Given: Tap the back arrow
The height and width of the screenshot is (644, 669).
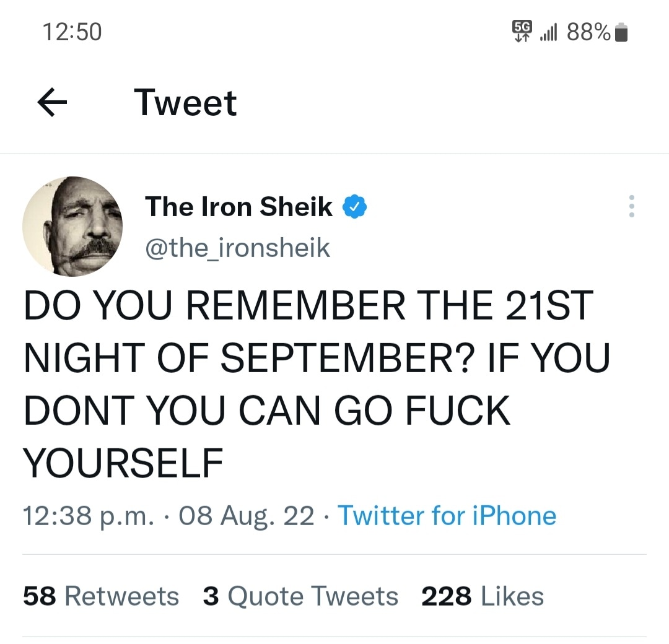Looking at the screenshot, I should pyautogui.click(x=52, y=103).
